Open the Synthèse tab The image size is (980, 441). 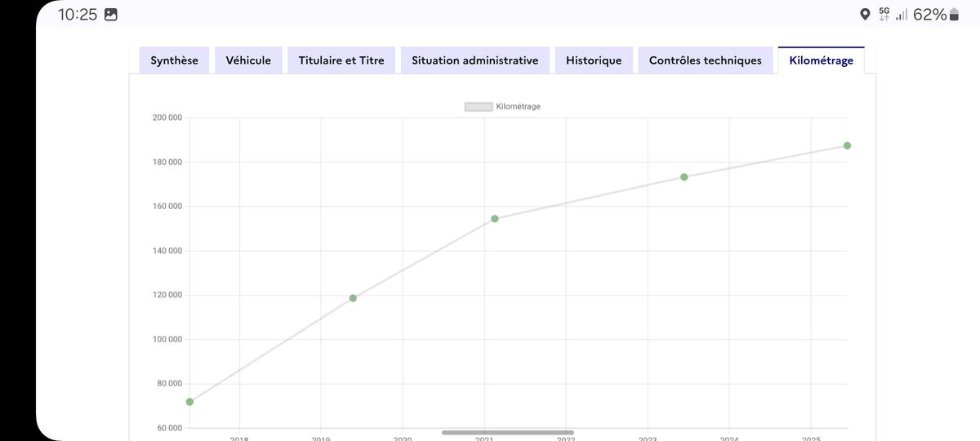click(174, 60)
